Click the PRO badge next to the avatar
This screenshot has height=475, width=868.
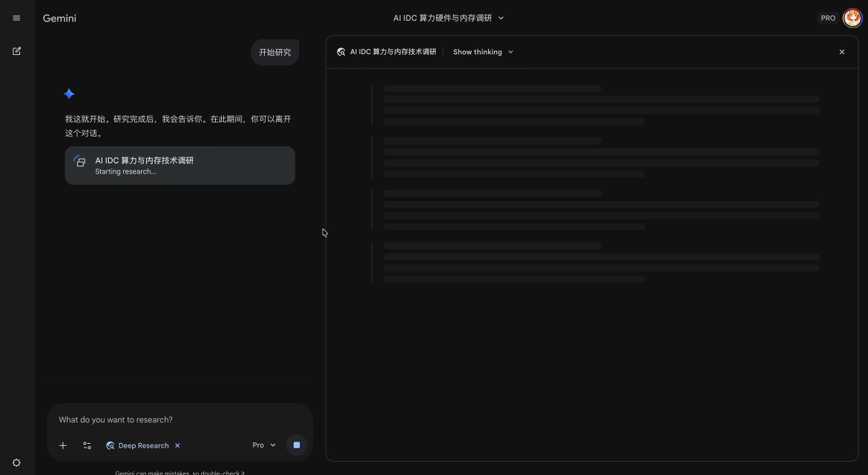pyautogui.click(x=828, y=18)
